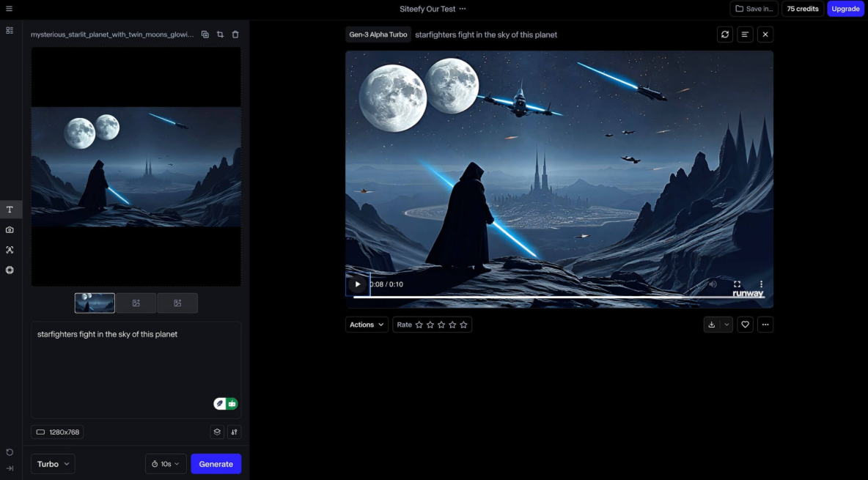Open video player three-dot options menu
Image resolution: width=868 pixels, height=480 pixels.
point(761,284)
